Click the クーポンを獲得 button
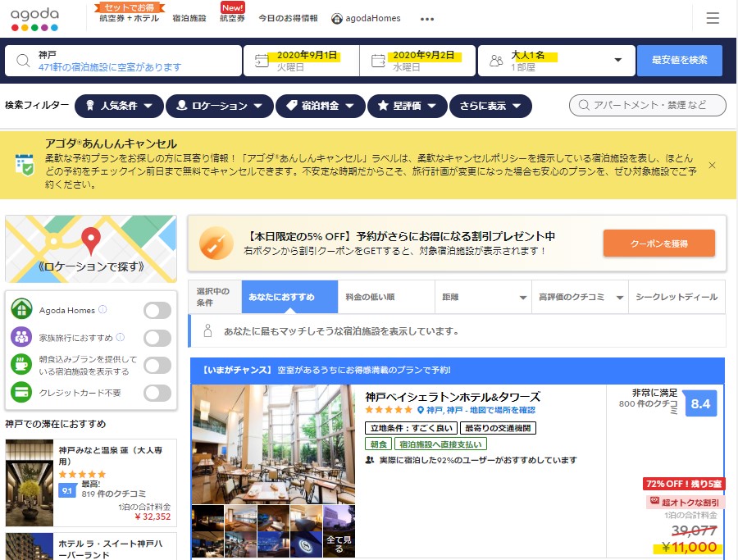 659,244
